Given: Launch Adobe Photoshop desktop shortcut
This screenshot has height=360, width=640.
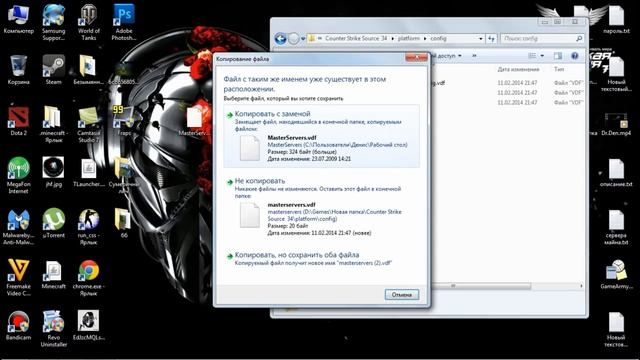Looking at the screenshot, I should point(124,22).
